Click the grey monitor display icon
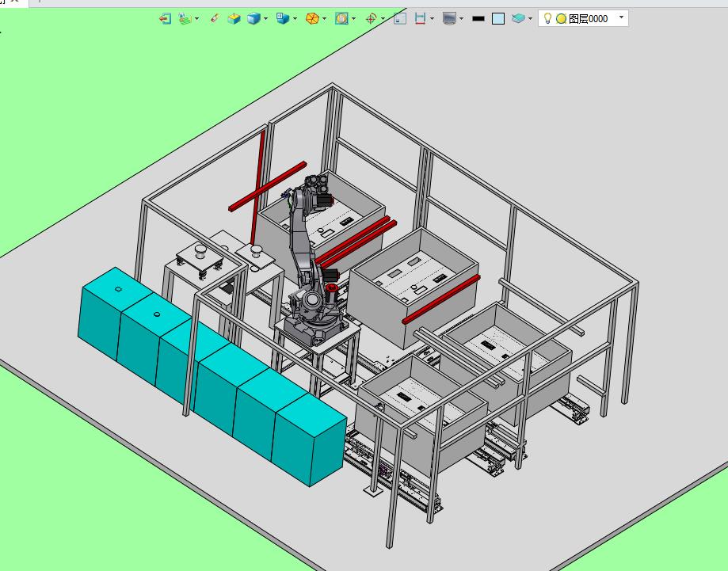Viewport: 728px width, 571px height. coord(449,18)
